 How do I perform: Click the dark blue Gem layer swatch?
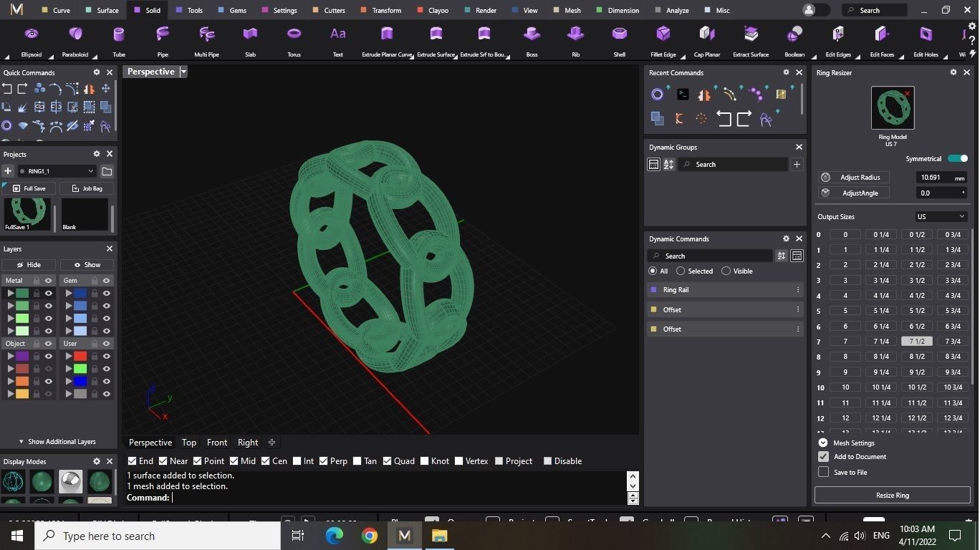pyautogui.click(x=81, y=293)
